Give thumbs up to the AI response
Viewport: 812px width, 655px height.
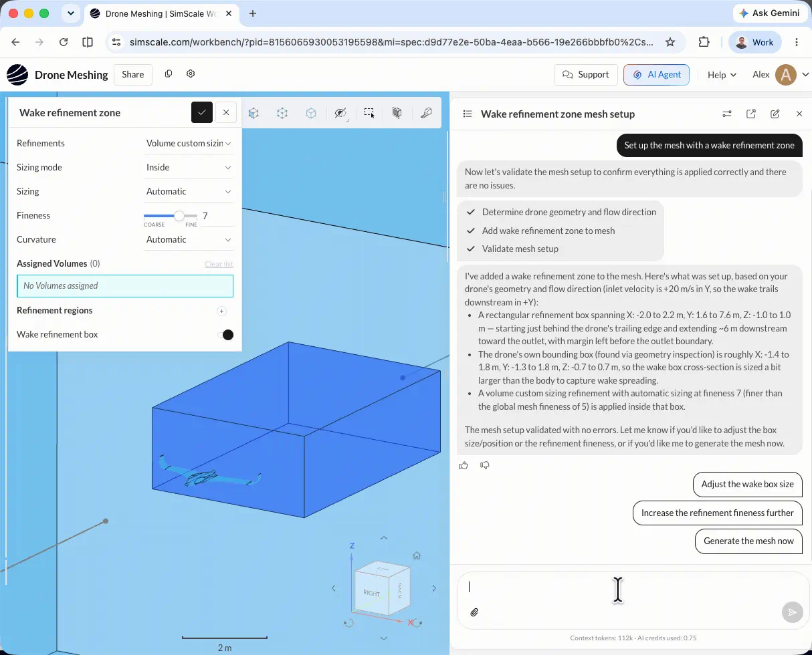464,465
